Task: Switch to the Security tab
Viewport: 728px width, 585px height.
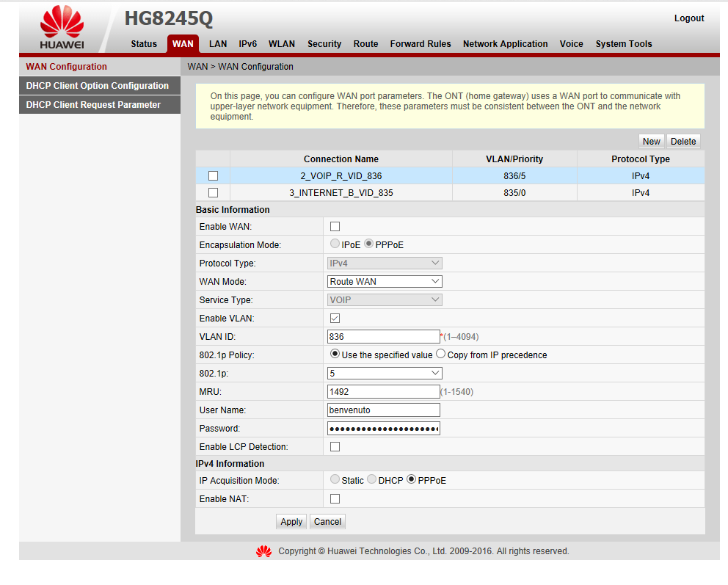Action: (x=324, y=44)
